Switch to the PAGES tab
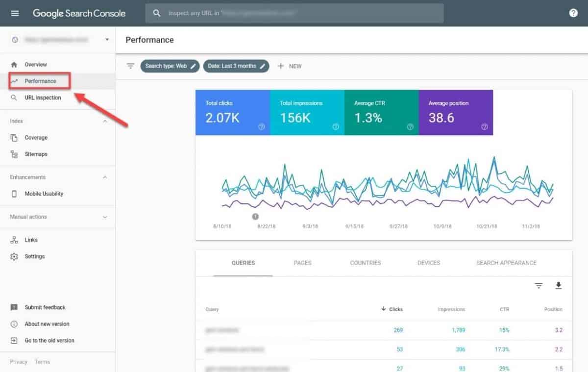The image size is (588, 372). [303, 263]
